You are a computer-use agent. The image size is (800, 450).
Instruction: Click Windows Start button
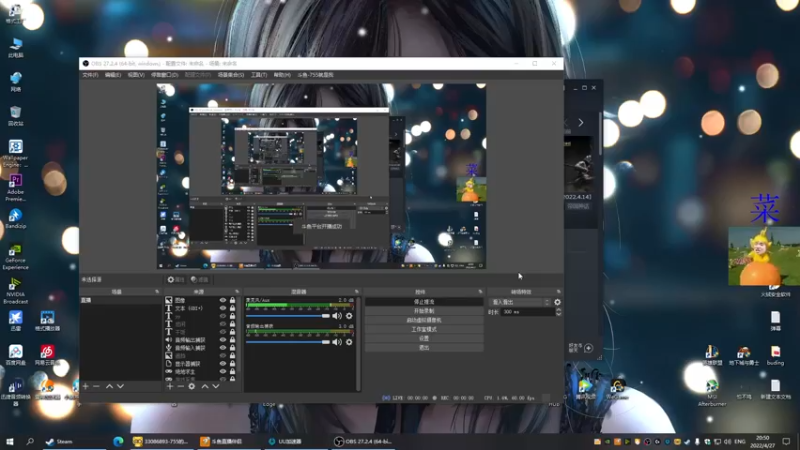point(9,441)
